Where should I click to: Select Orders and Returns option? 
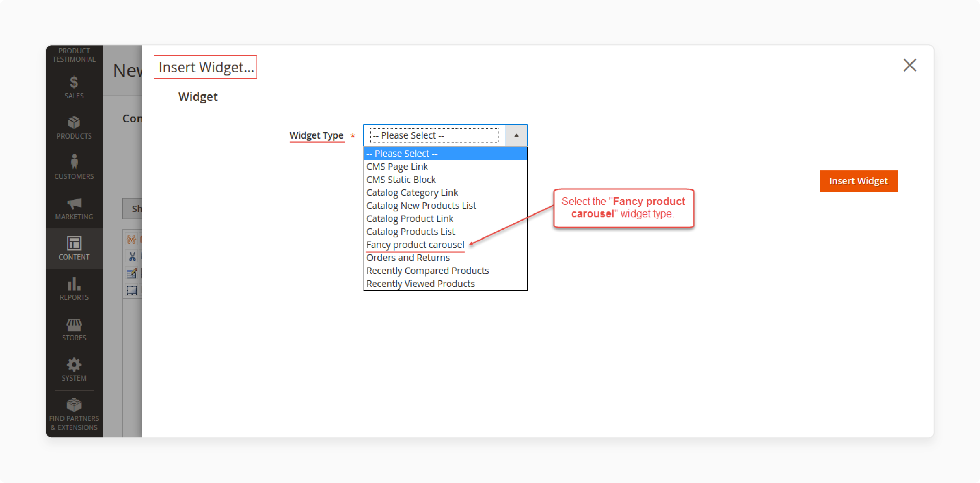[x=445, y=257]
